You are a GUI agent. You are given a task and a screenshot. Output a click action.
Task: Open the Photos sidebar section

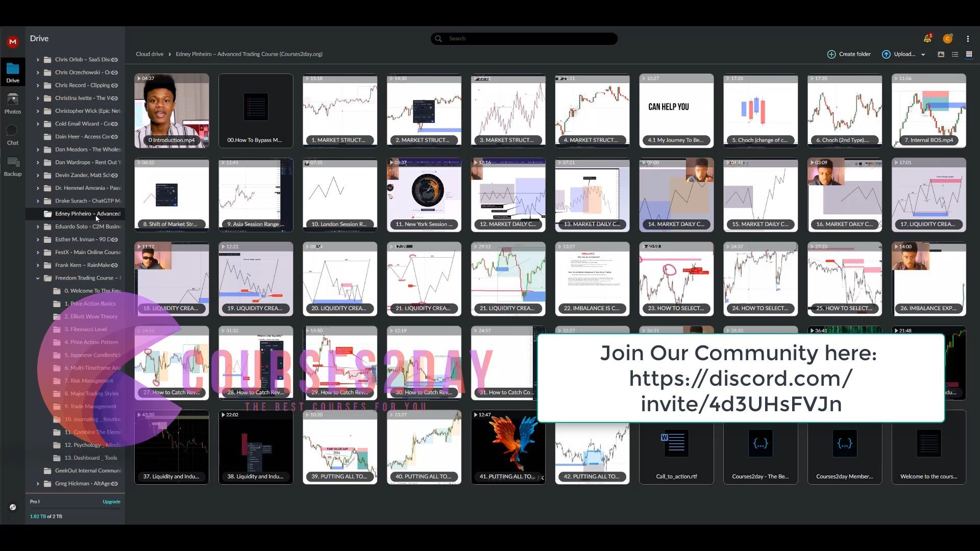(x=13, y=104)
